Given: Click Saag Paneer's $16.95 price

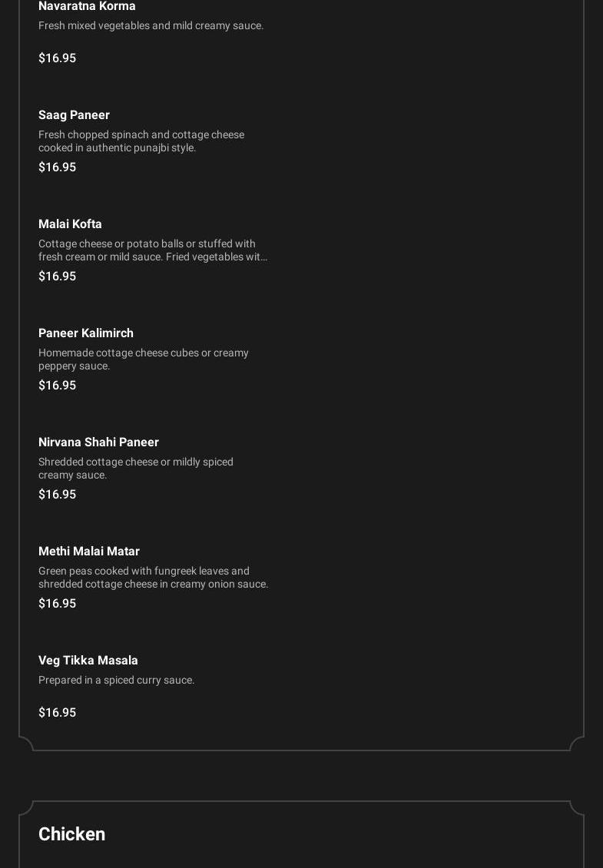Looking at the screenshot, I should pyautogui.click(x=57, y=167).
